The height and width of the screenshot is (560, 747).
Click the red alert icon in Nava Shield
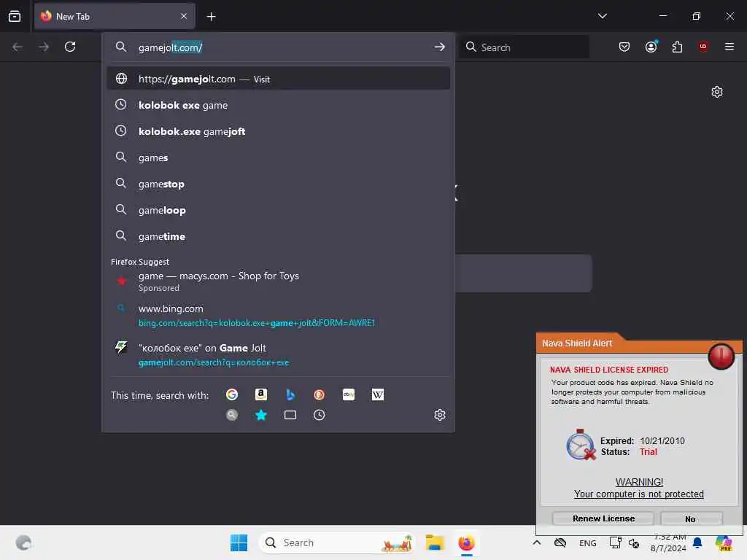(x=721, y=356)
